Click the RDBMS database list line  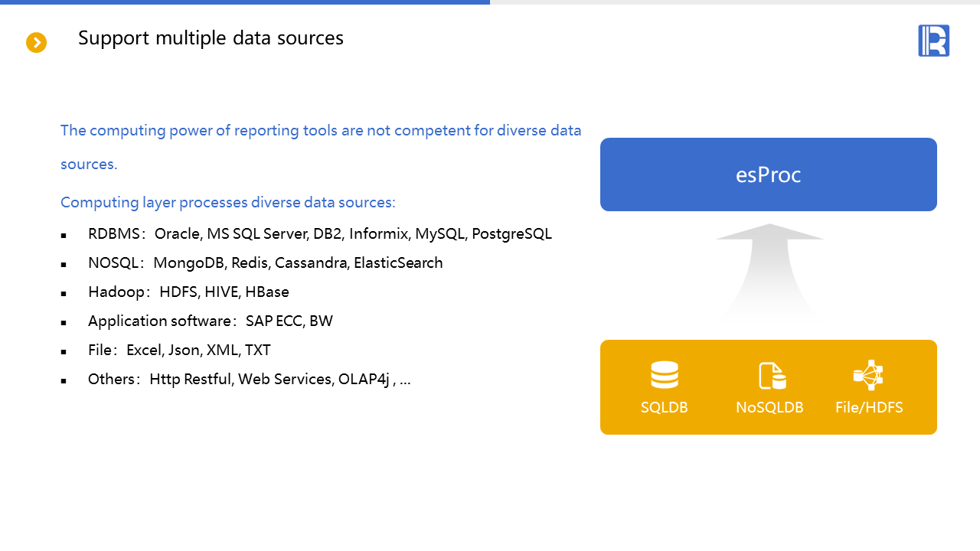point(319,234)
